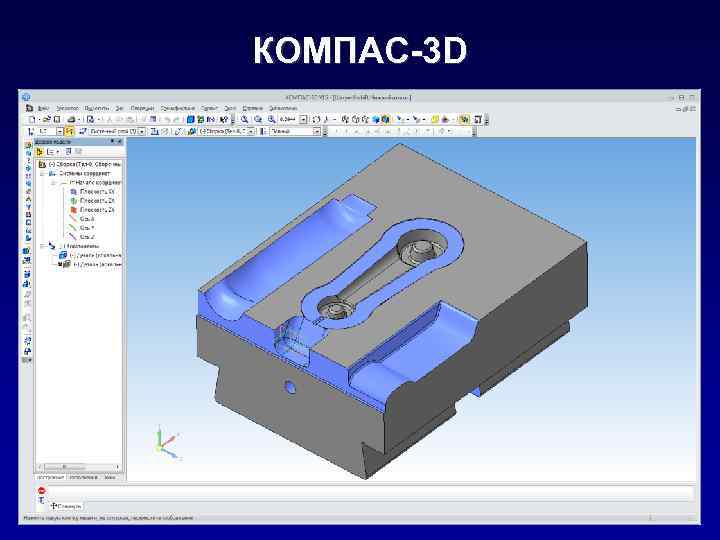Select the Плоскость ZX tree item
Screen dimensions: 720x540
(97, 201)
